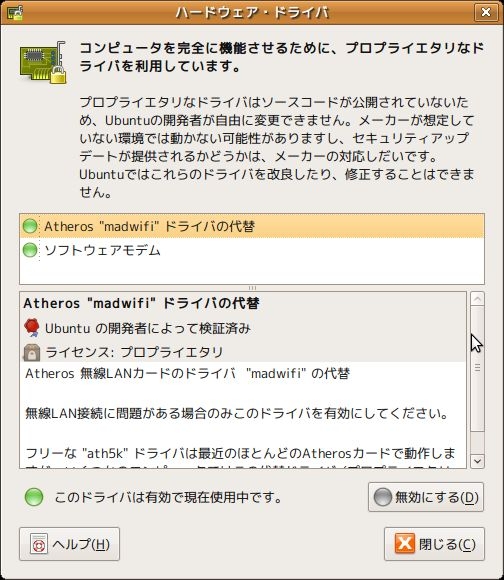Click the hardware card icon with padlock
Screen dimensions: 504x580
click(x=43, y=62)
